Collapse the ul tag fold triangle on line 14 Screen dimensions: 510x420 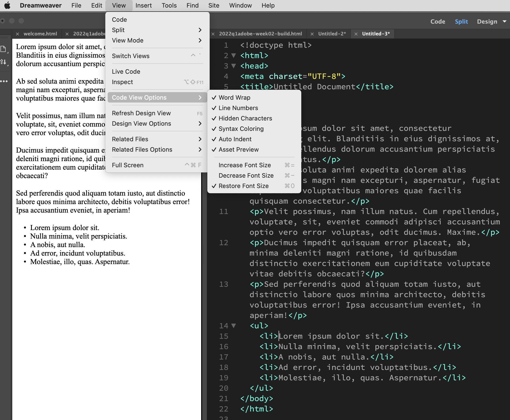234,326
